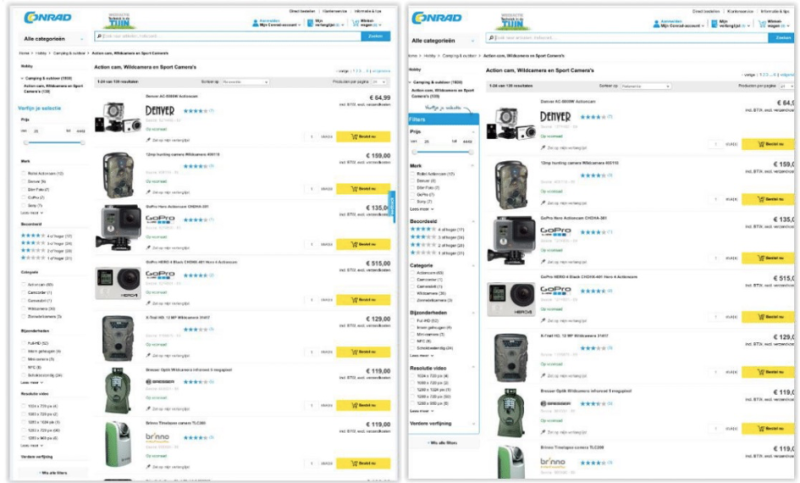This screenshot has width=800, height=483.
Task: Click the Conrad logo on the left page
Action: pyautogui.click(x=47, y=17)
